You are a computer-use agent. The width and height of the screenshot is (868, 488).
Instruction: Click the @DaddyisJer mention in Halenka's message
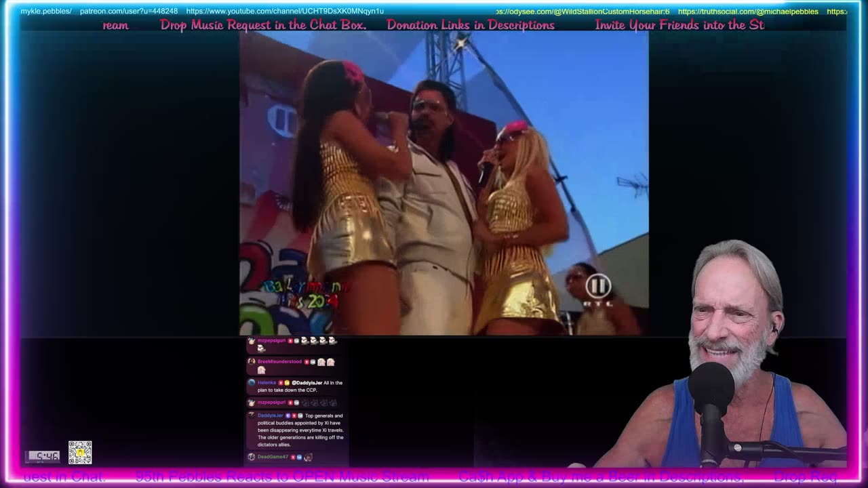tap(307, 383)
